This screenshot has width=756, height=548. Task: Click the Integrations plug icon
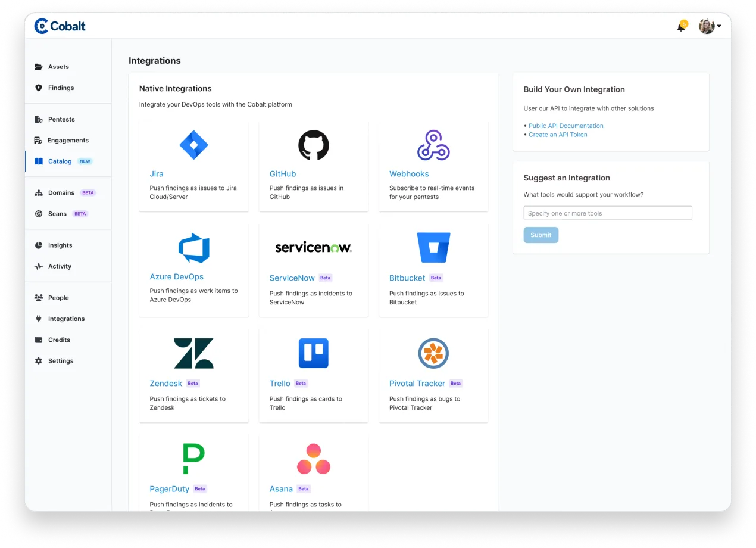tap(39, 319)
